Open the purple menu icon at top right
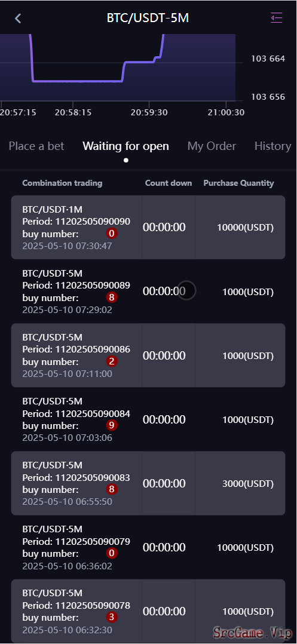 click(277, 18)
